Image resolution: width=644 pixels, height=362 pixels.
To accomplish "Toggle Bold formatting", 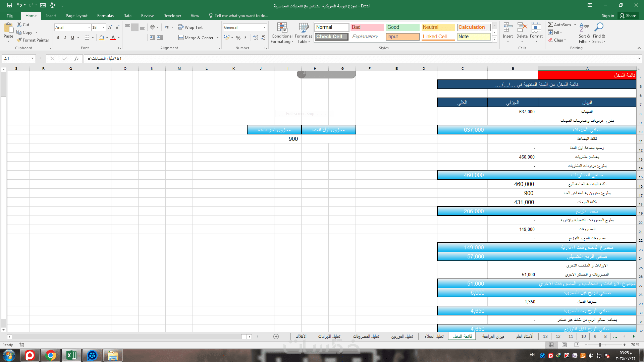I will tap(58, 38).
